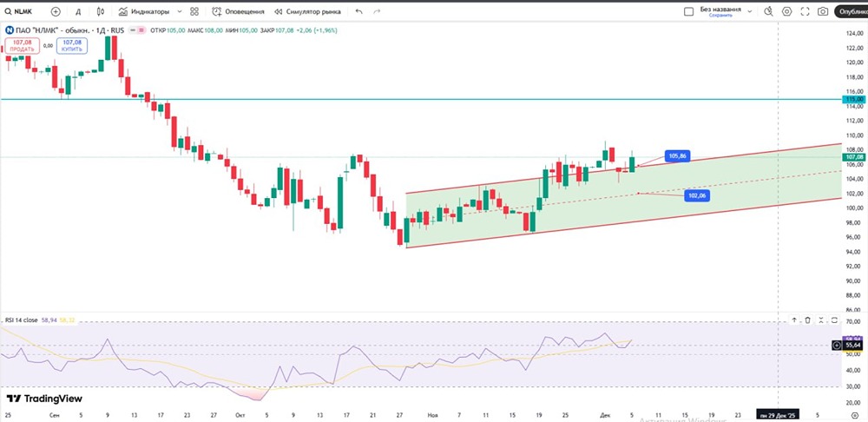Toggle the symbol status flag next to RUS
This screenshot has width=868, height=422.
tap(135, 30)
